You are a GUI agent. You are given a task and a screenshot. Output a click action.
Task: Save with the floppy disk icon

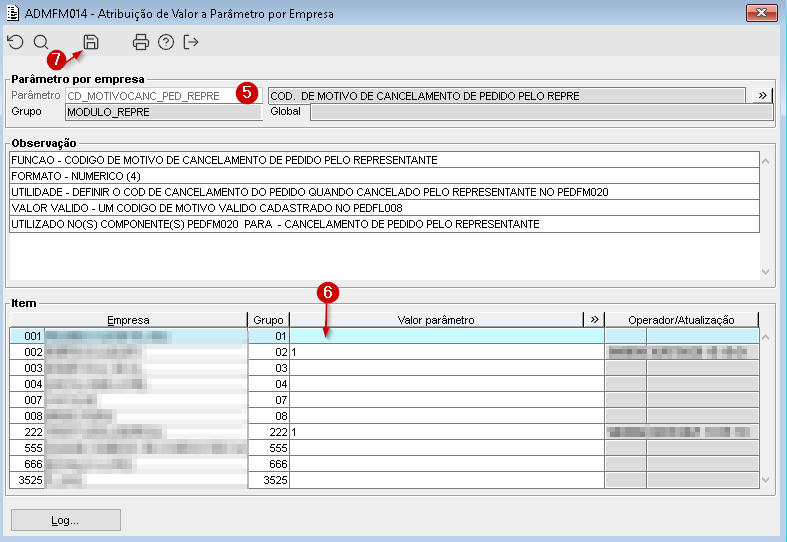pos(91,42)
